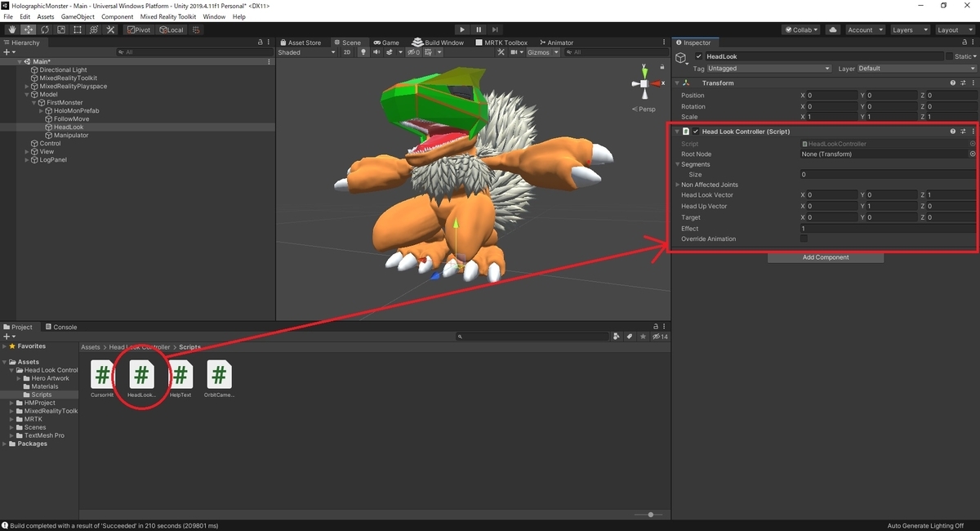980x531 pixels.
Task: Open Layer dropdown set to Default
Action: point(916,69)
